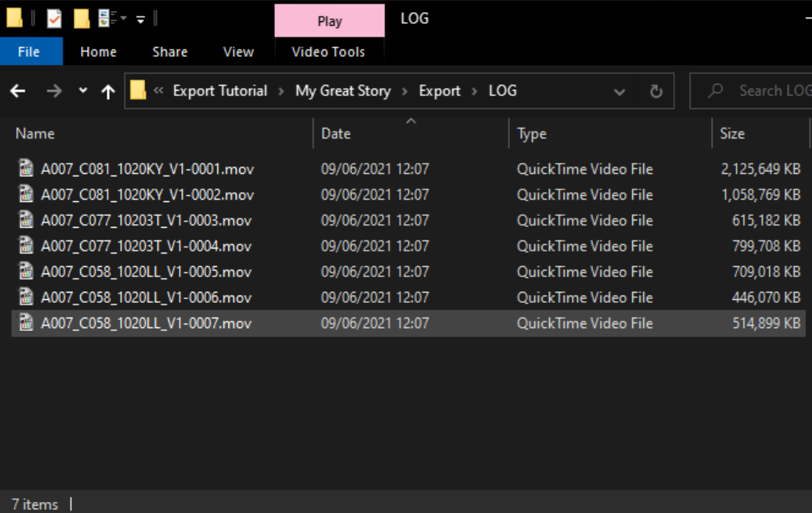Navigate to Export via the breadcrumb
Viewport: 812px width, 513px height.
click(x=439, y=90)
